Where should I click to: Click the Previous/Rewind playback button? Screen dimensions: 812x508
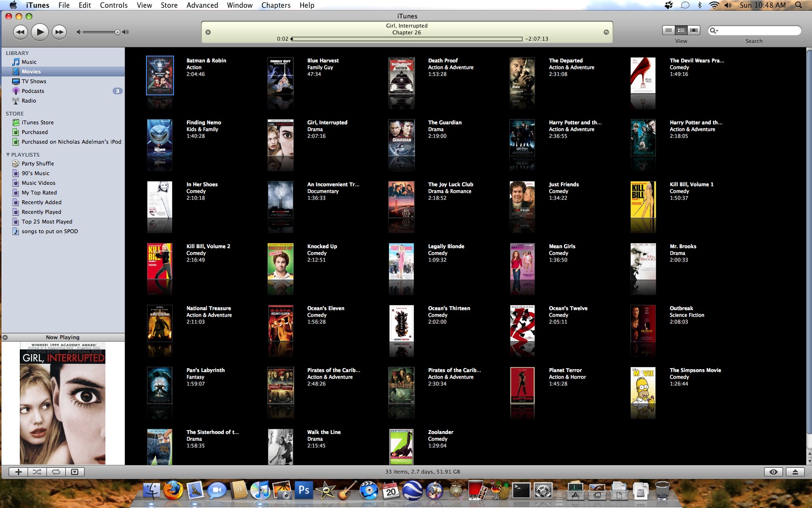(x=20, y=32)
